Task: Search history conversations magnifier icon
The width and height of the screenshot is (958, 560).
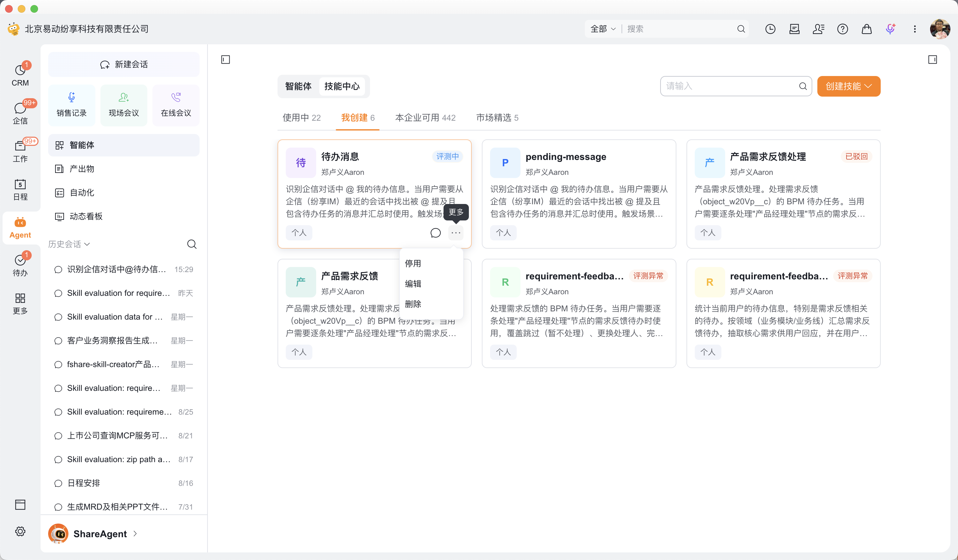Action: (192, 244)
